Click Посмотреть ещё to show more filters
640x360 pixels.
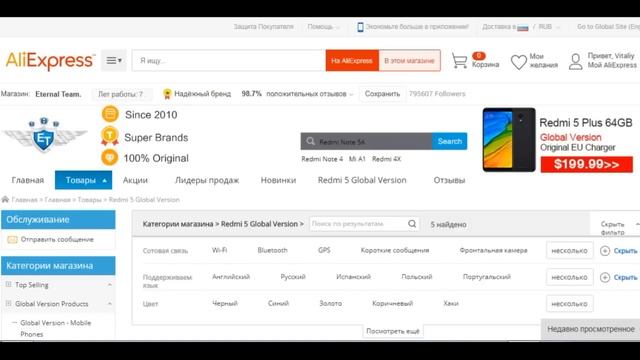point(393,331)
